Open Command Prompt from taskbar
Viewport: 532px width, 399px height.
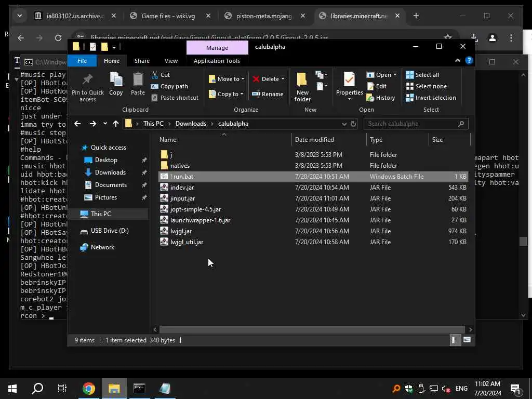click(x=139, y=389)
